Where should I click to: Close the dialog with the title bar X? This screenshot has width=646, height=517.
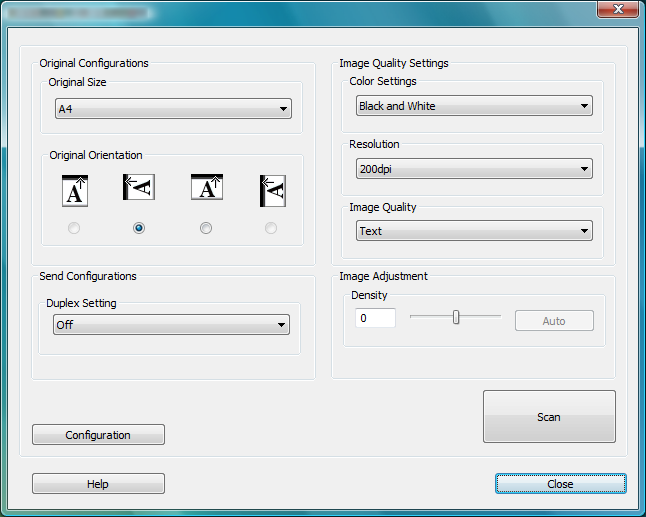tap(618, 9)
